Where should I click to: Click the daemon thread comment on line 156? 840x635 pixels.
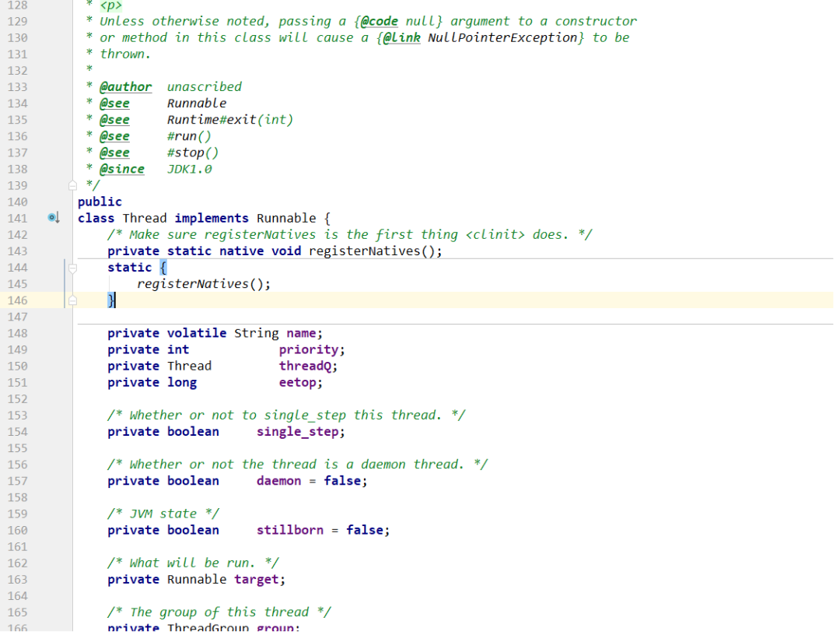point(297,465)
